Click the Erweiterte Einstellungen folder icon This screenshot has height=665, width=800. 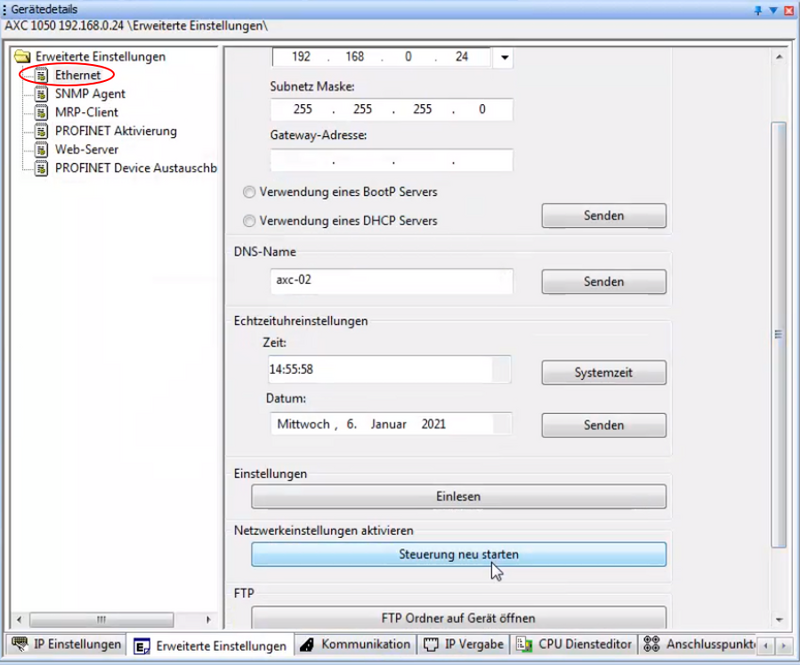pos(22,57)
